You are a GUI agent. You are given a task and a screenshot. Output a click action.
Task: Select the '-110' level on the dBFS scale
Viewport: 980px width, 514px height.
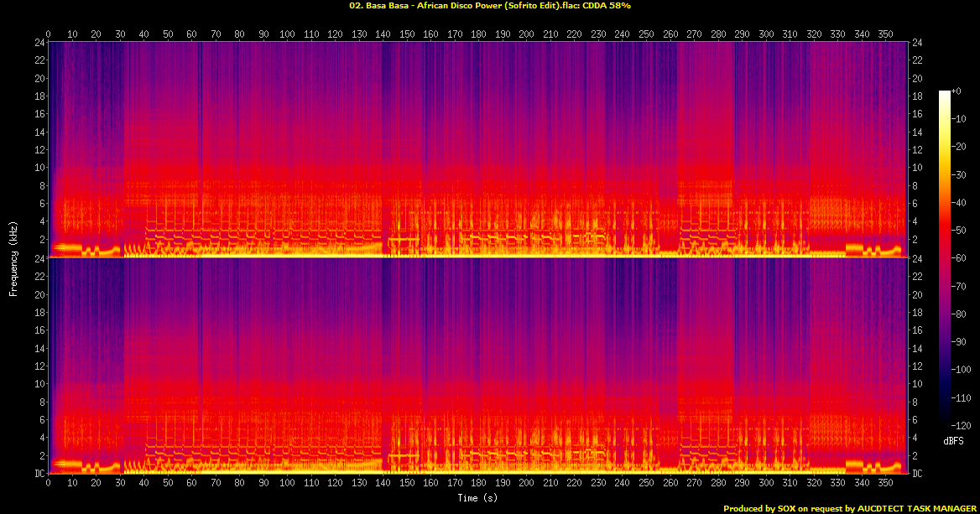[x=962, y=397]
